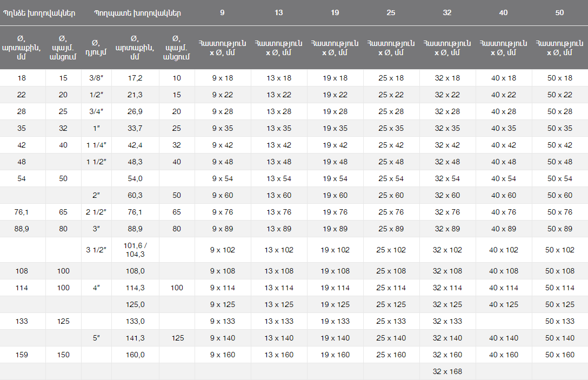This screenshot has width=588, height=380.
Task: Select the 25 x 60 cell
Action: tap(391, 195)
